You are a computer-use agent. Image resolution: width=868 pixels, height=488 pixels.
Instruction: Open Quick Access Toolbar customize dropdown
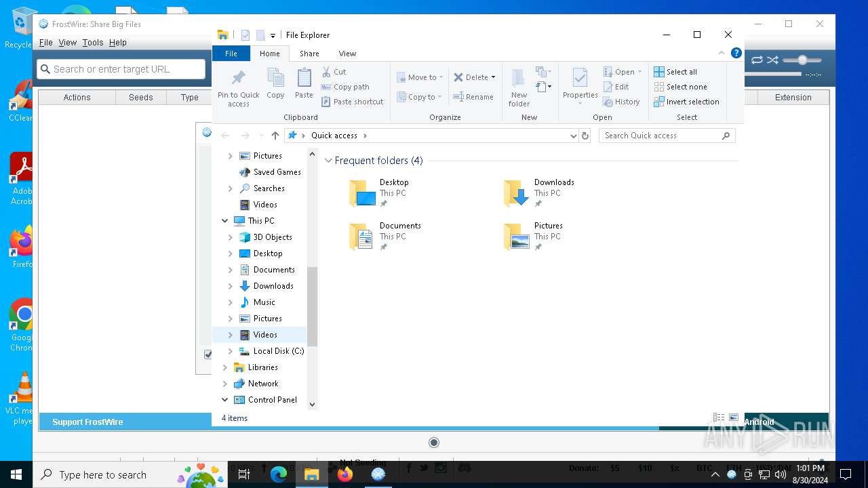[x=273, y=35]
